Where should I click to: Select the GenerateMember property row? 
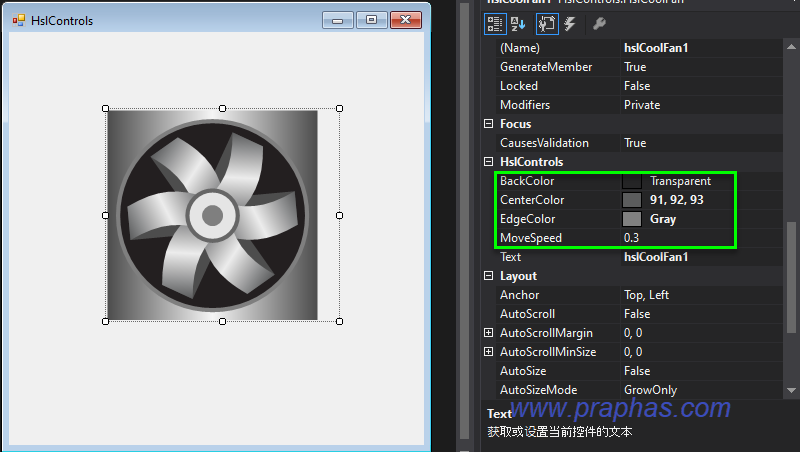coord(640,67)
